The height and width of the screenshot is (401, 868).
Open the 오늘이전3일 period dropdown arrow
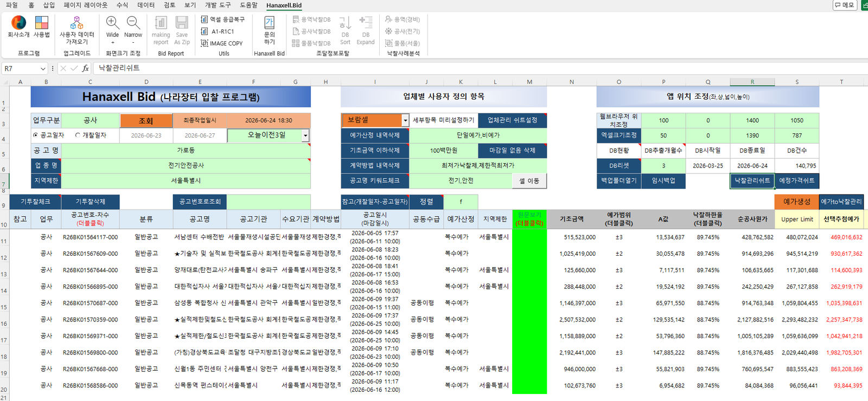pos(305,135)
